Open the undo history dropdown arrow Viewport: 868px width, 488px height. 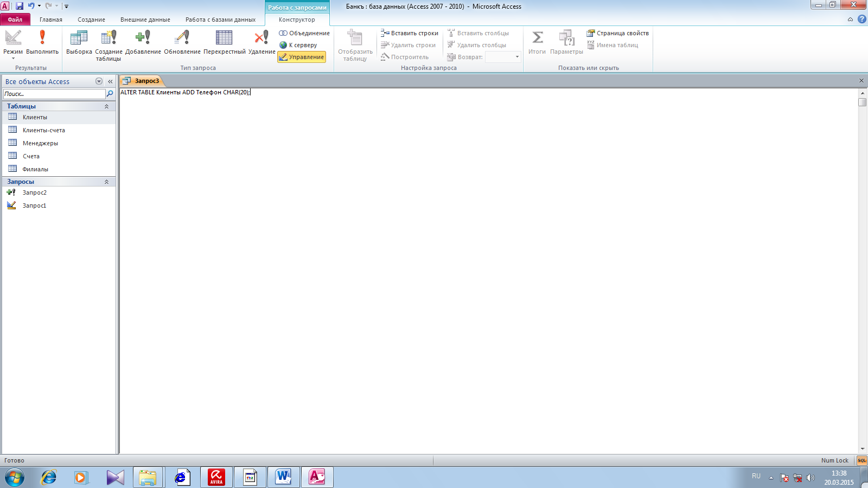[x=39, y=6]
